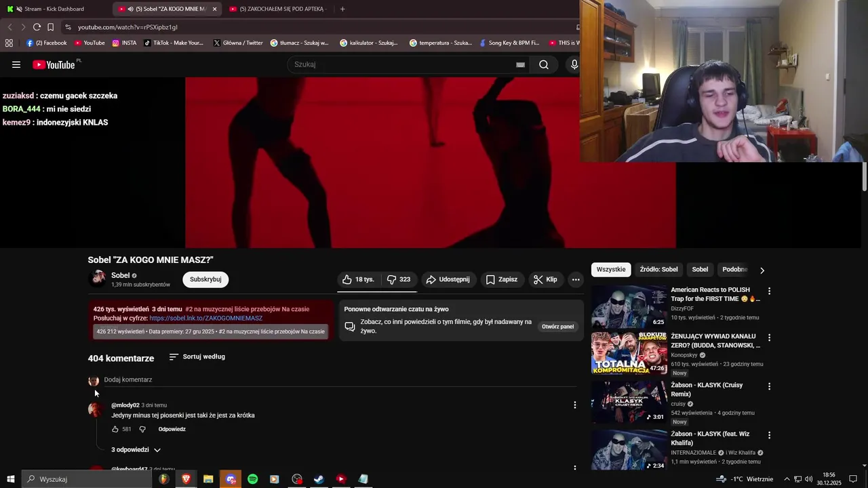The image size is (868, 488).
Task: Open File Explorer from the taskbar
Action: (x=208, y=479)
